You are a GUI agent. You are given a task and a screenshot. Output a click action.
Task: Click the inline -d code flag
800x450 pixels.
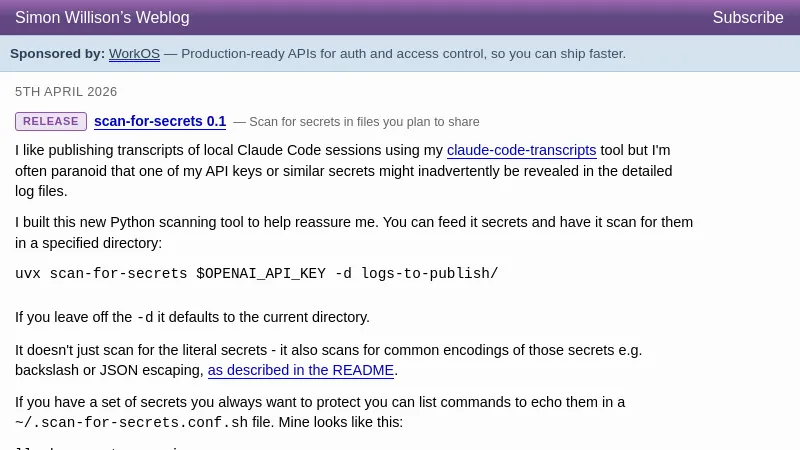(145, 318)
